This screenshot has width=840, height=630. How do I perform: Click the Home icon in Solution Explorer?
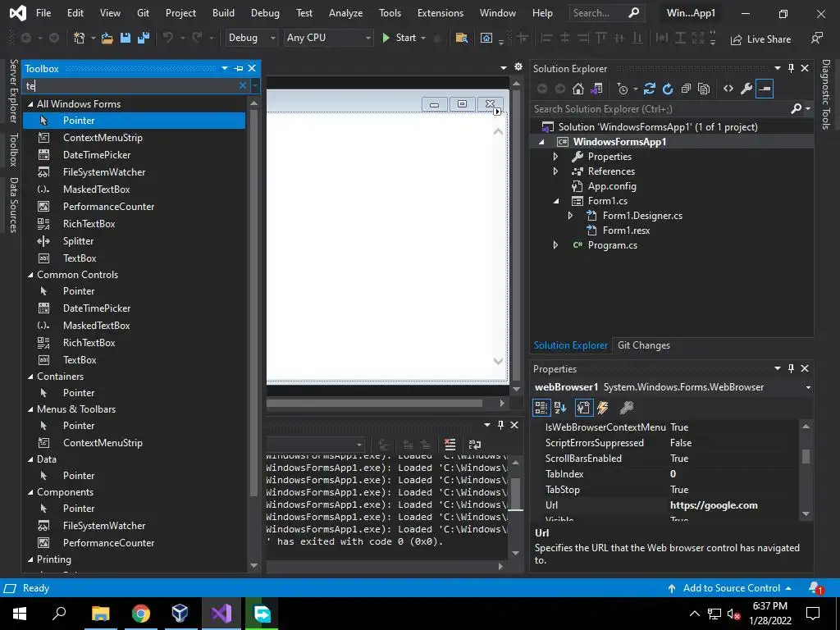(x=578, y=89)
